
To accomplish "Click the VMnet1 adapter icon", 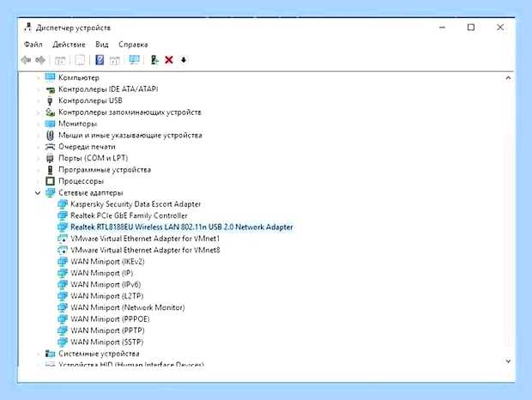I will (63, 239).
